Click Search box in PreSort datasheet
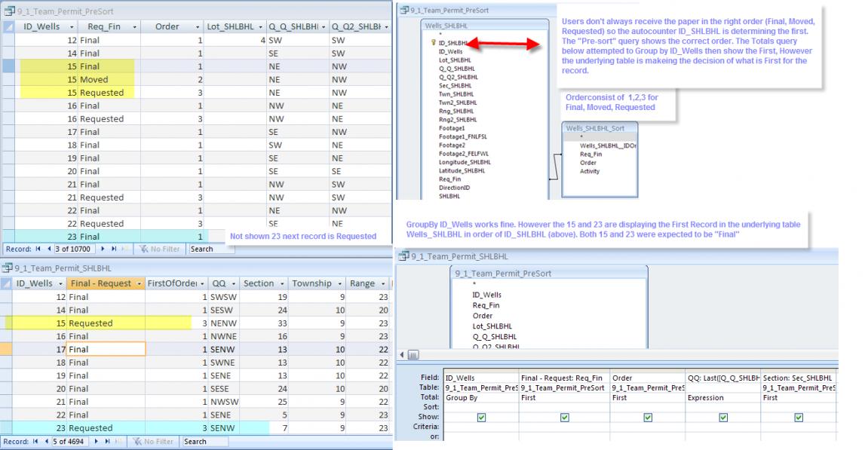The width and height of the screenshot is (868, 450). point(211,249)
